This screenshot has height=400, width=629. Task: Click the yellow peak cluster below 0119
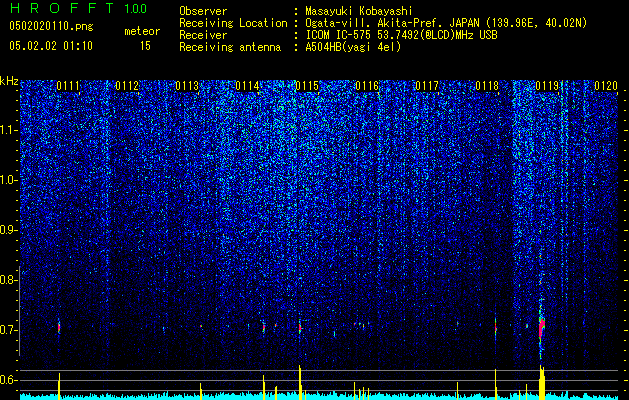coord(542,382)
